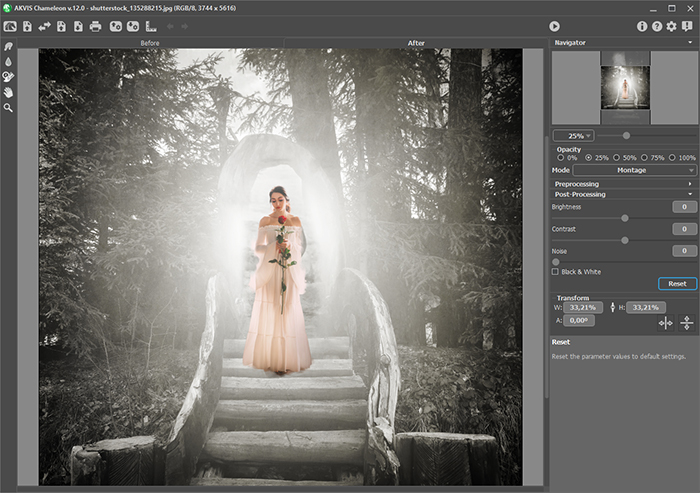The image size is (700, 493).
Task: Toggle the width-height chain link icon
Action: [612, 307]
